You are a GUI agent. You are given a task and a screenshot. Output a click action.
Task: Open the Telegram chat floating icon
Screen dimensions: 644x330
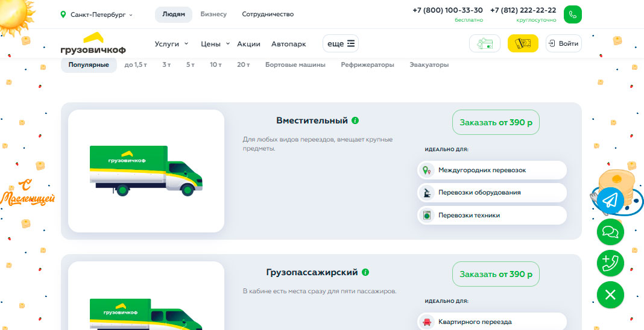coord(610,200)
